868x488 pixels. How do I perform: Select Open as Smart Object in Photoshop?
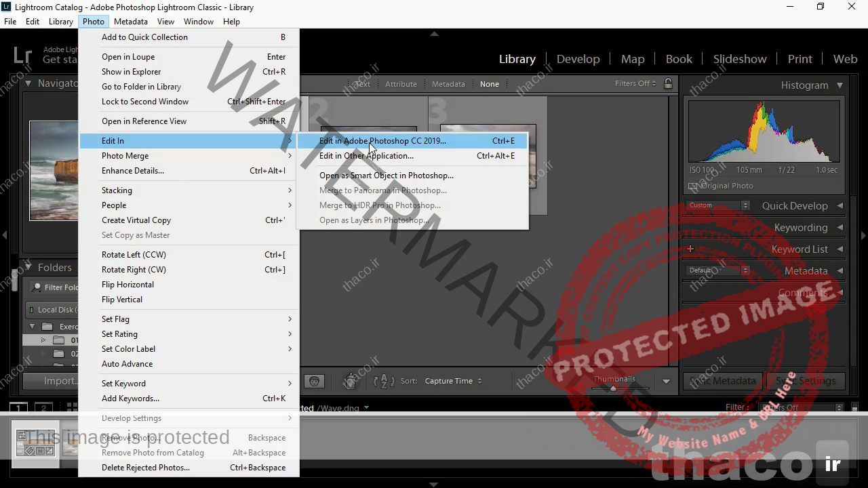(412, 176)
